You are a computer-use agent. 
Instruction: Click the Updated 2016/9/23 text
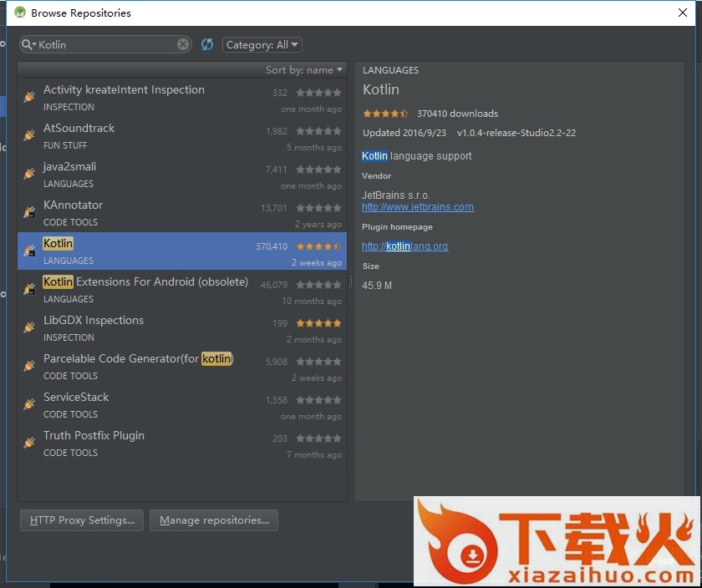click(x=404, y=133)
